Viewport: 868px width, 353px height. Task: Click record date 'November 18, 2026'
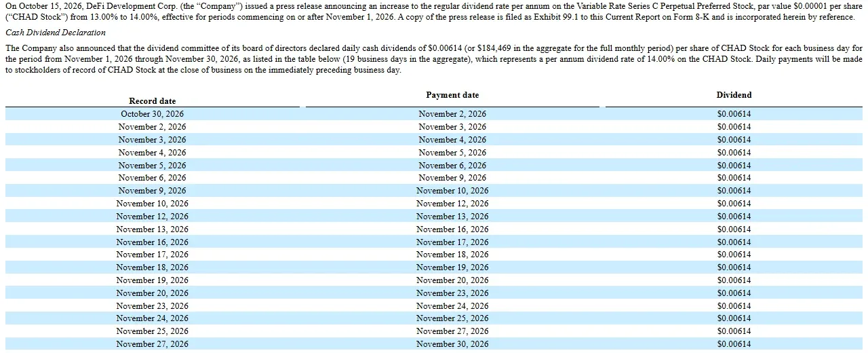(153, 267)
